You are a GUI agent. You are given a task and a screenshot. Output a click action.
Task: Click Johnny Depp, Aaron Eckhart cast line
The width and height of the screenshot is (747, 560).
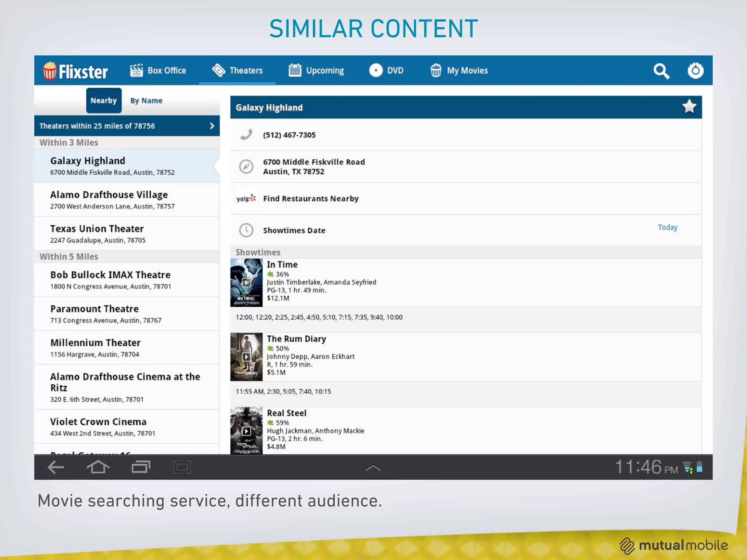click(311, 357)
